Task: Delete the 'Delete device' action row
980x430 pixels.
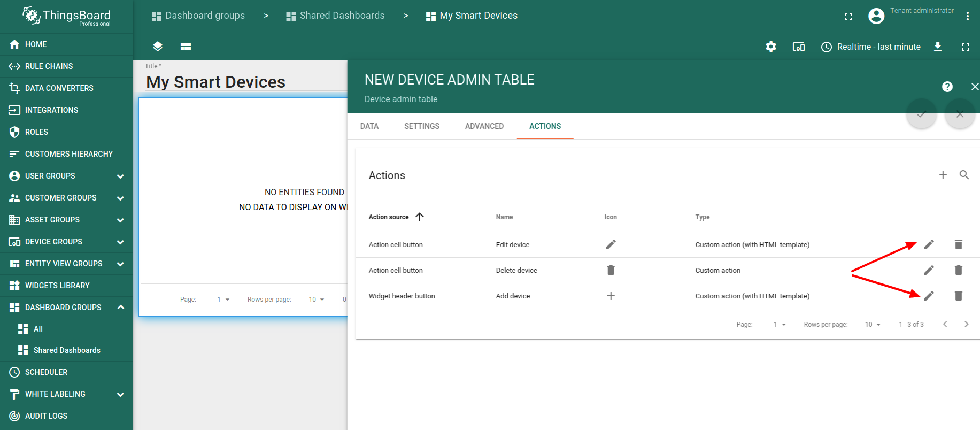Action: (958, 270)
